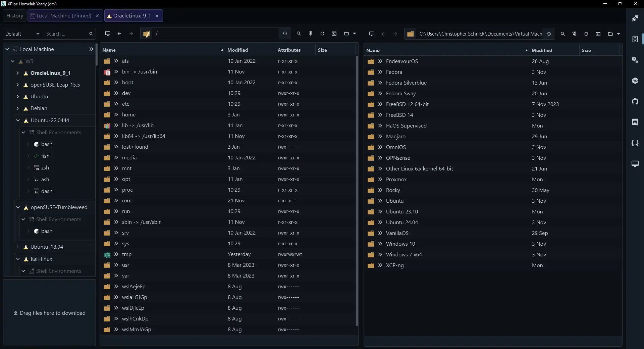Switch to the History tab
The height and width of the screenshot is (349, 644).
point(15,15)
